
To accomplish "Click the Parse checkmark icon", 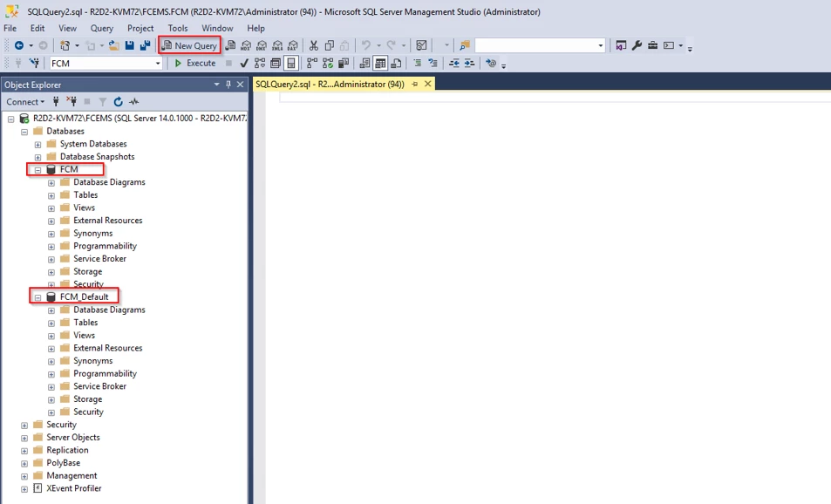I will [x=244, y=63].
